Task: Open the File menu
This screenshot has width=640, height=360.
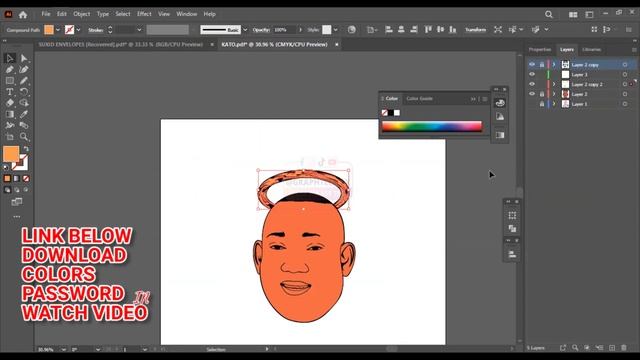Action: (46, 14)
